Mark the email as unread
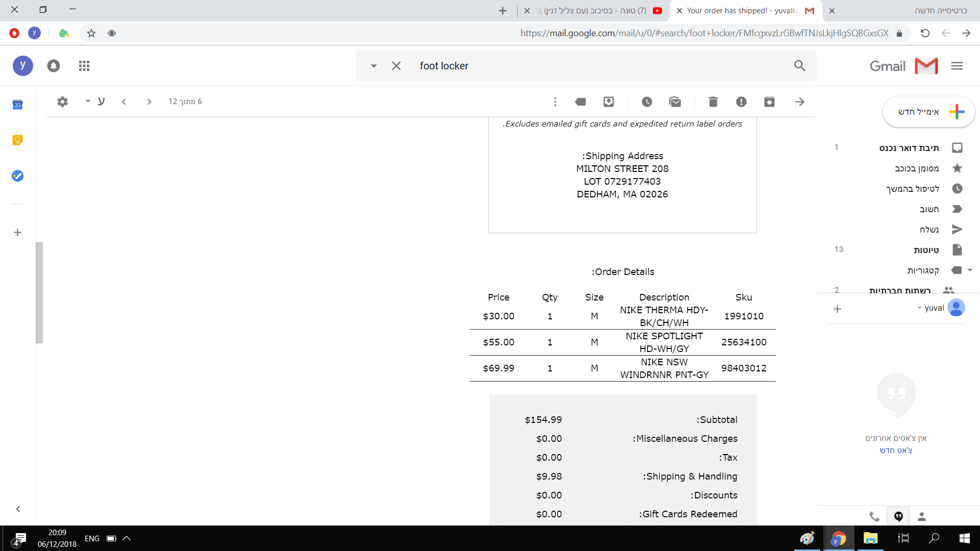The width and height of the screenshot is (980, 551). coord(675,102)
